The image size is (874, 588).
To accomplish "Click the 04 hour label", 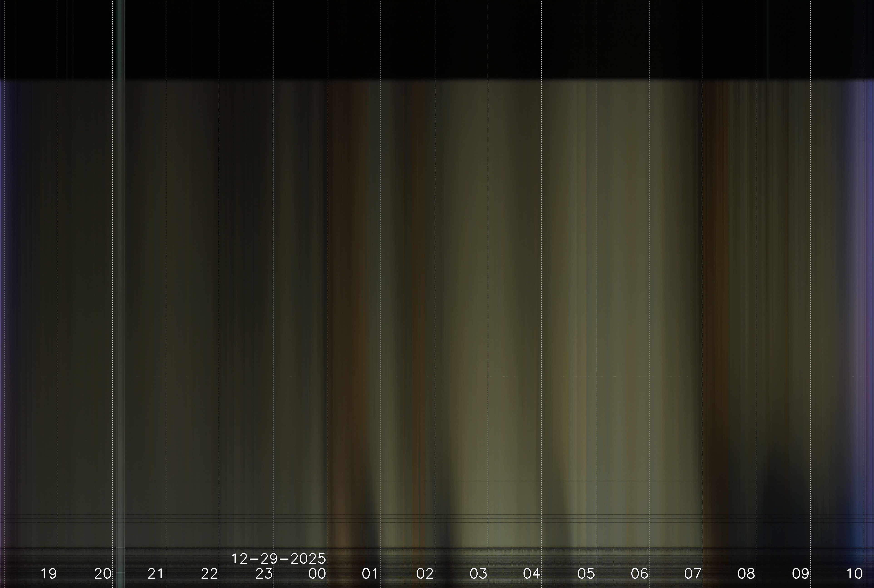I will click(x=532, y=573).
